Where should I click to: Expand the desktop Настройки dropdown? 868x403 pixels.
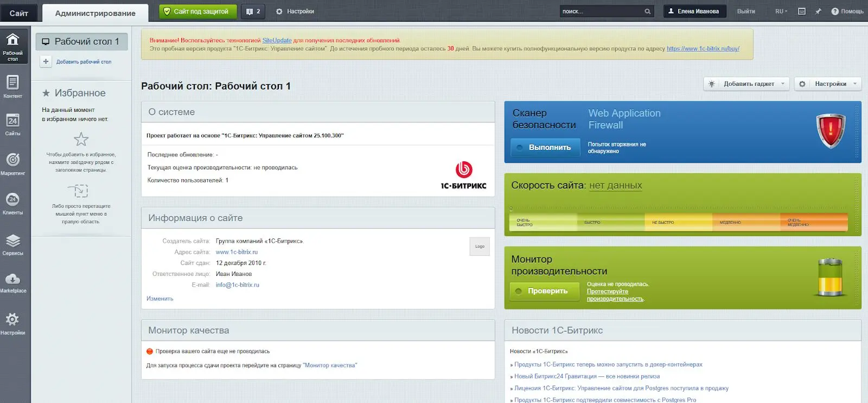pyautogui.click(x=828, y=84)
